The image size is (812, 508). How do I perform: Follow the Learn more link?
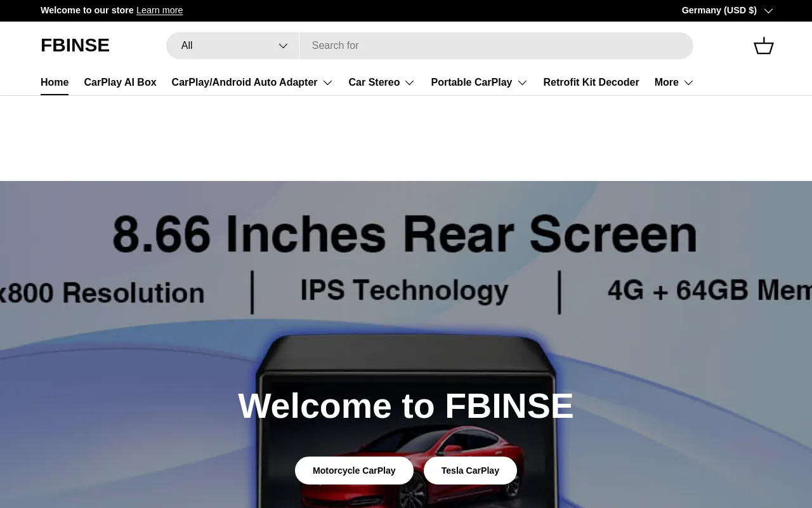[x=159, y=10]
